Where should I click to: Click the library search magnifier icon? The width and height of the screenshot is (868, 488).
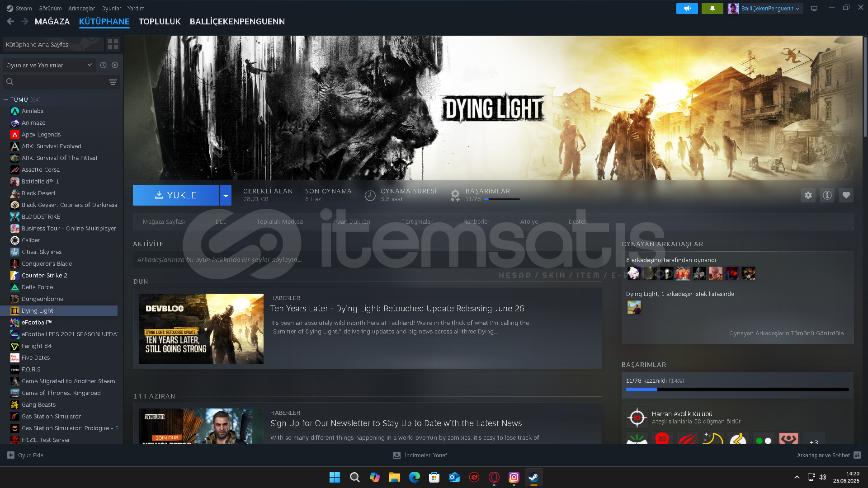pyautogui.click(x=10, y=82)
